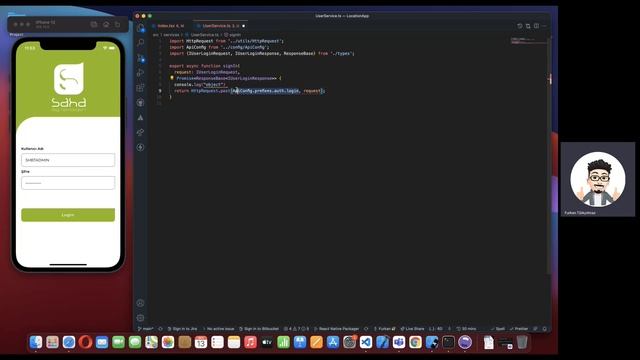
Task: Take a Simulator screenshot
Action: [x=94, y=24]
